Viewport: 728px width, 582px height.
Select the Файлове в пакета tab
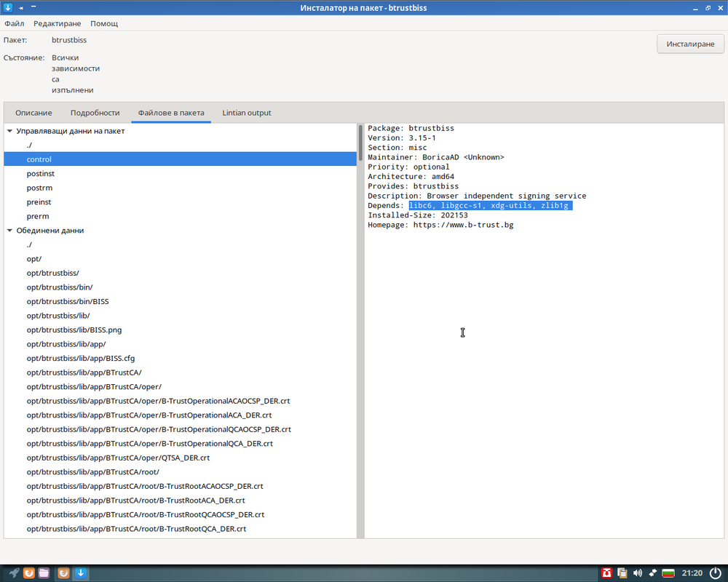171,113
